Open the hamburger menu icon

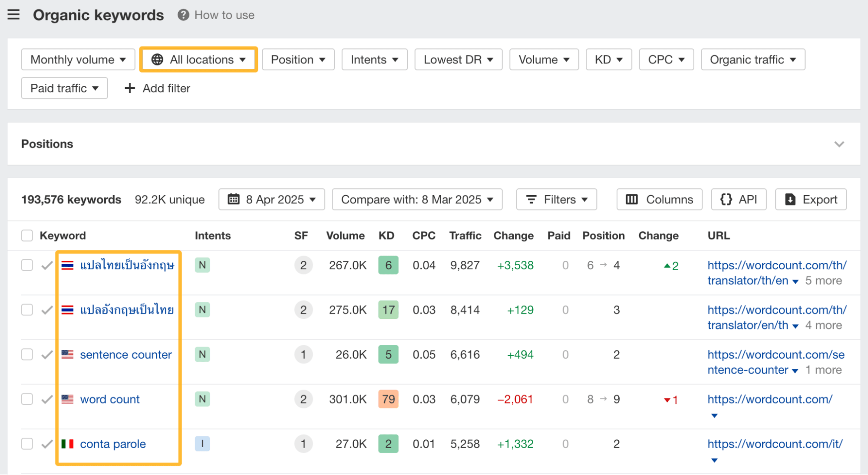point(13,15)
